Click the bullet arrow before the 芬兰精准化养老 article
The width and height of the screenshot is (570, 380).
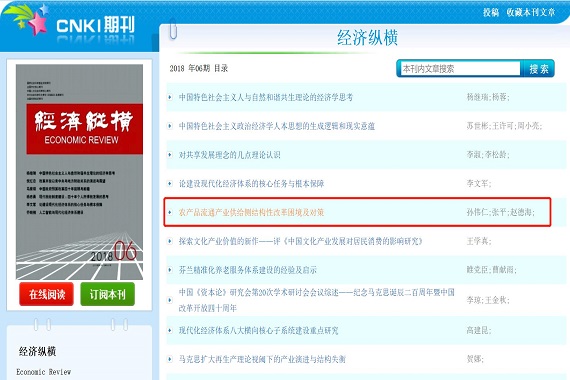170,270
